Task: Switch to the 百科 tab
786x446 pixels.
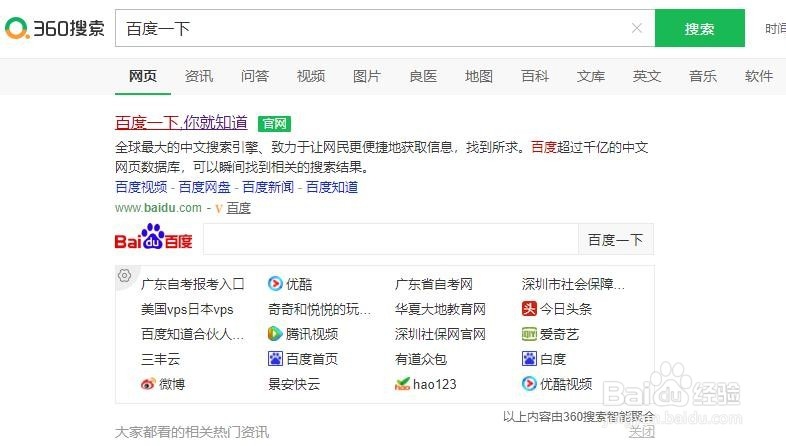Action: 535,76
